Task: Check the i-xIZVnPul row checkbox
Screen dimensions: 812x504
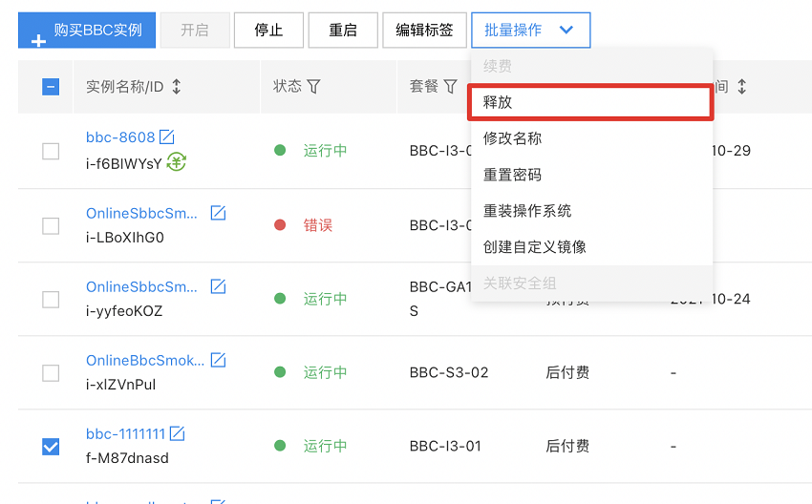Action: (51, 372)
